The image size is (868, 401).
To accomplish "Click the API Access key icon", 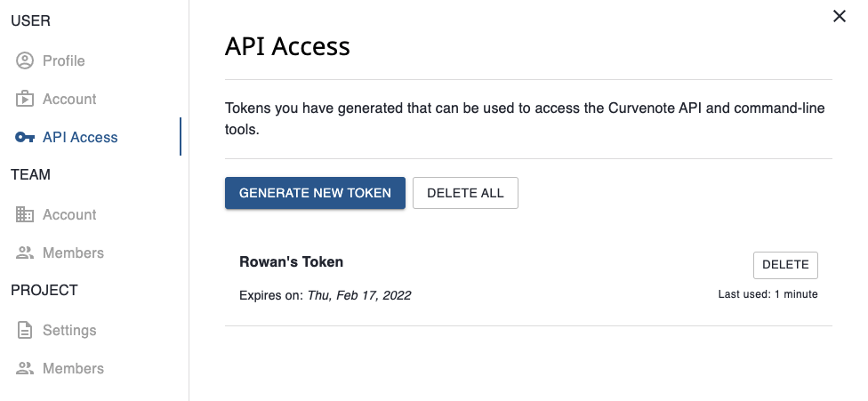I will click(24, 137).
